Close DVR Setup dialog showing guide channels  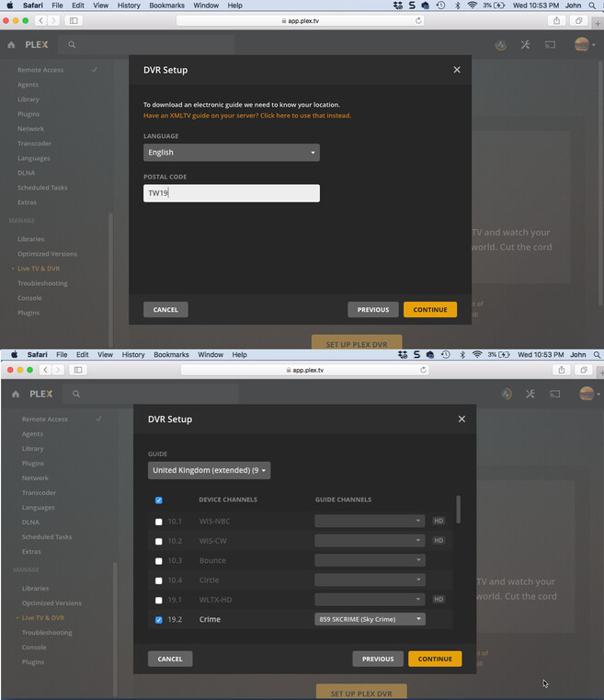click(462, 419)
